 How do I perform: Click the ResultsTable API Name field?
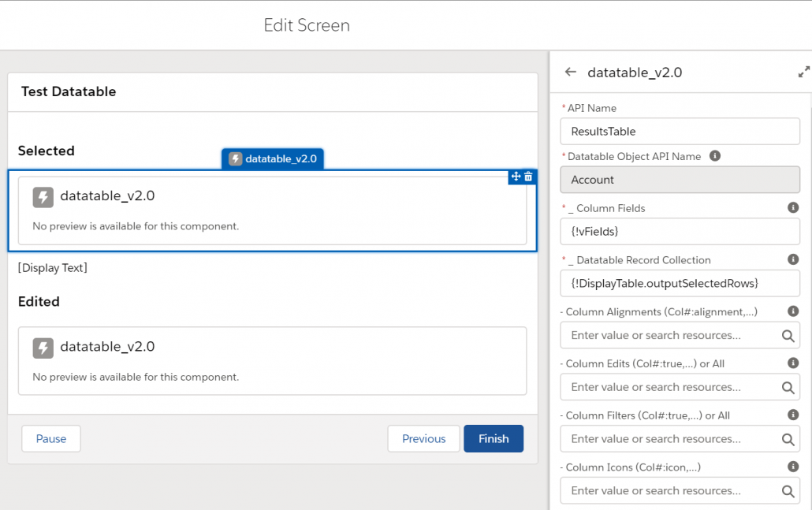[680, 131]
